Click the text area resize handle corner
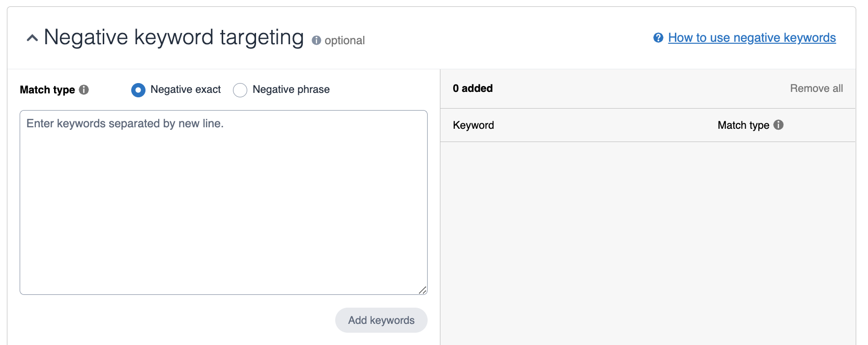The width and height of the screenshot is (868, 345). (x=423, y=290)
